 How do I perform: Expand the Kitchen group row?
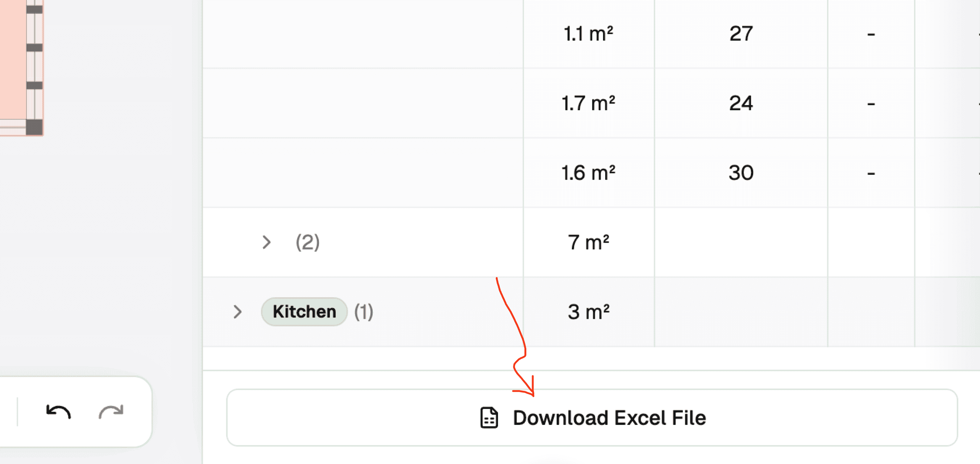point(238,312)
